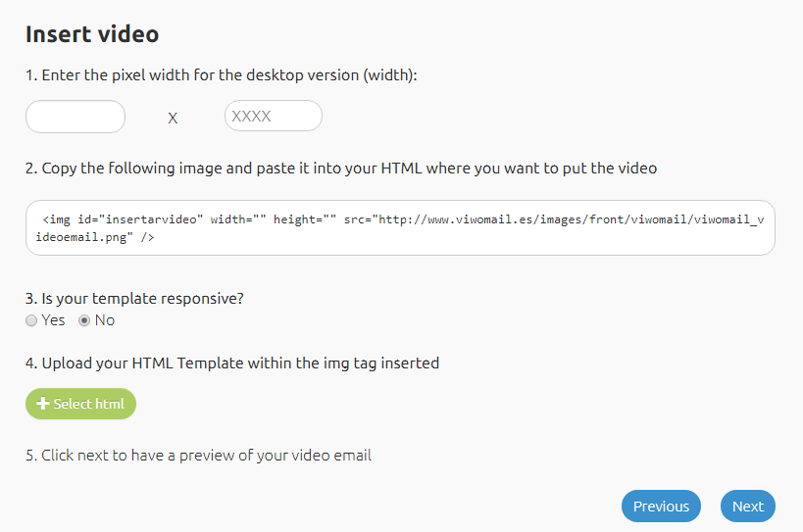
Task: Click the 'Yes' label text
Action: [x=53, y=320]
